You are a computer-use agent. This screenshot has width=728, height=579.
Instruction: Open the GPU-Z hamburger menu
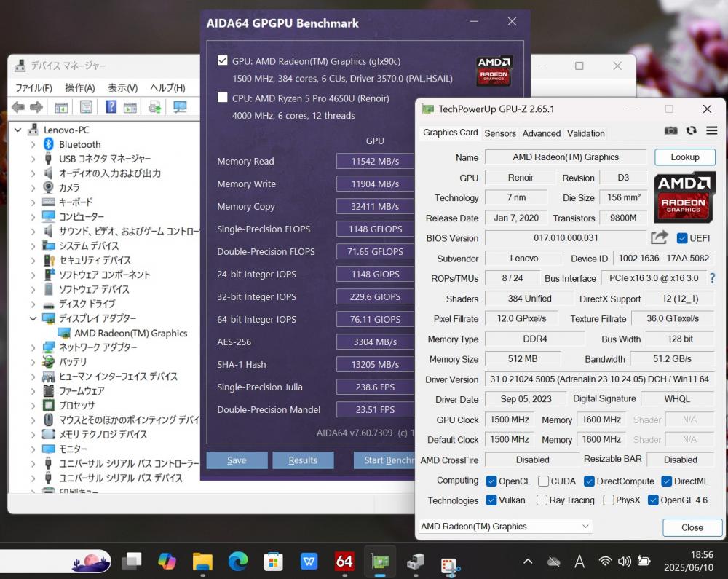712,131
